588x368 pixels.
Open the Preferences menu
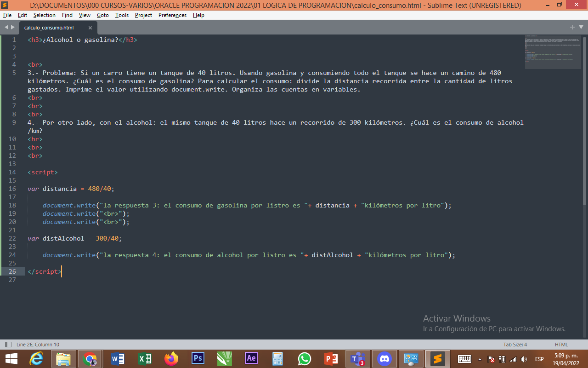172,15
